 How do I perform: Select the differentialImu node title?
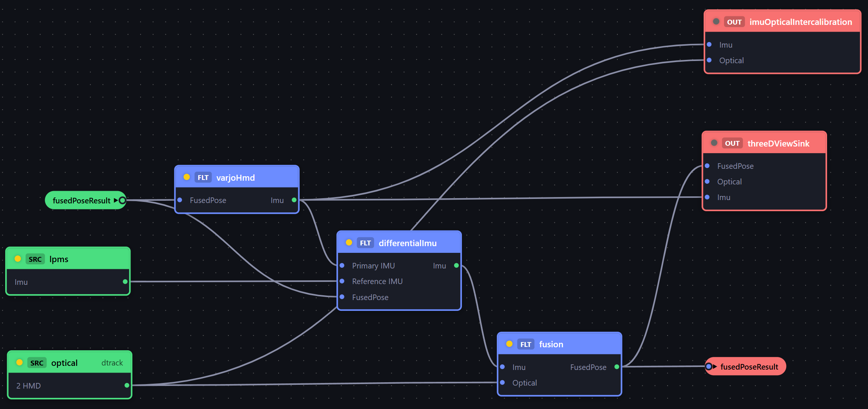pos(408,243)
